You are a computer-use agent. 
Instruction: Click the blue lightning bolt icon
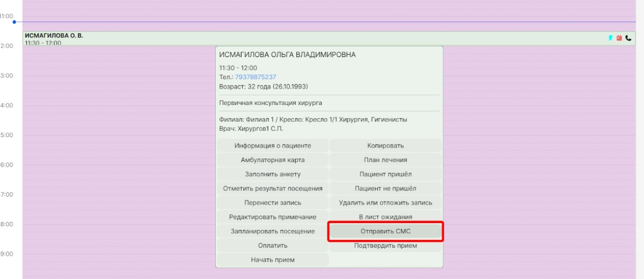point(611,38)
